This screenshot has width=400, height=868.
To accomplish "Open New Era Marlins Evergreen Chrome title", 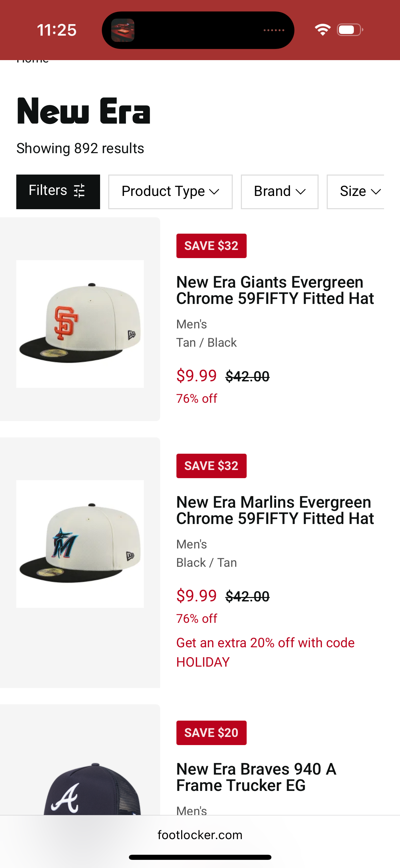I will 275,510.
